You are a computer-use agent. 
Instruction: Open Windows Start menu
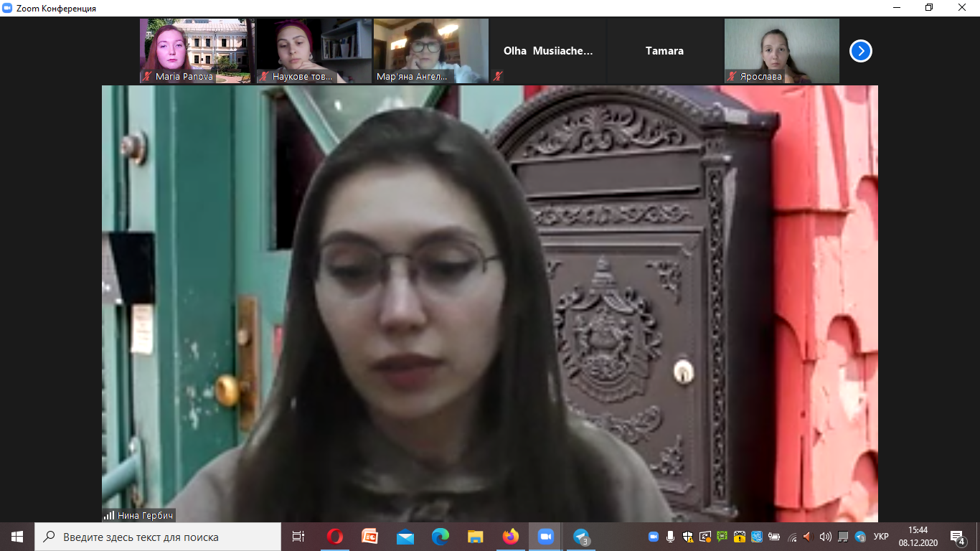(x=17, y=537)
